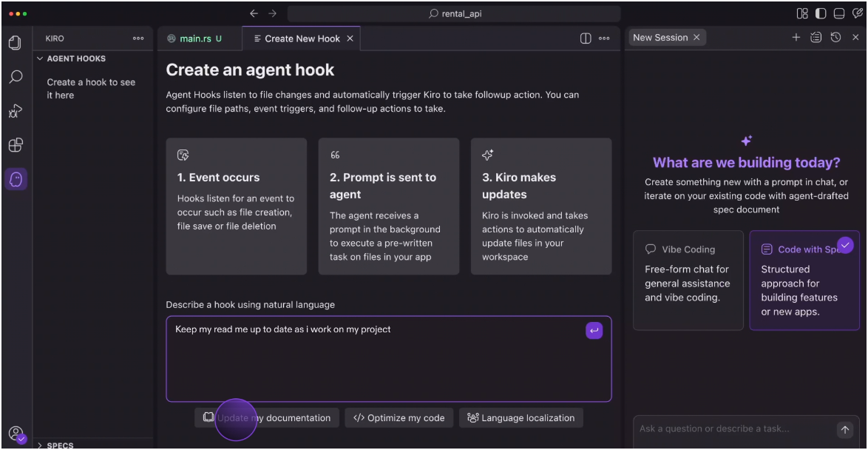
Task: Click the 'Create a hook to see it here' text
Action: [92, 89]
